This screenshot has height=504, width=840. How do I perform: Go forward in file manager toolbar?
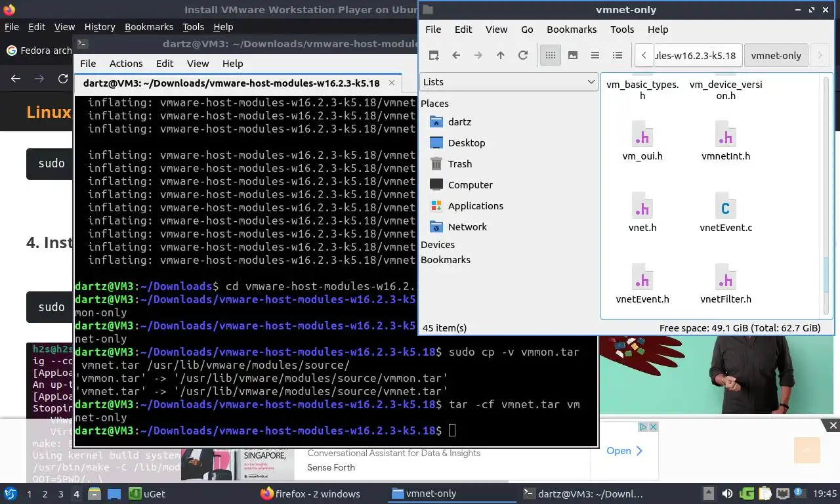click(478, 55)
